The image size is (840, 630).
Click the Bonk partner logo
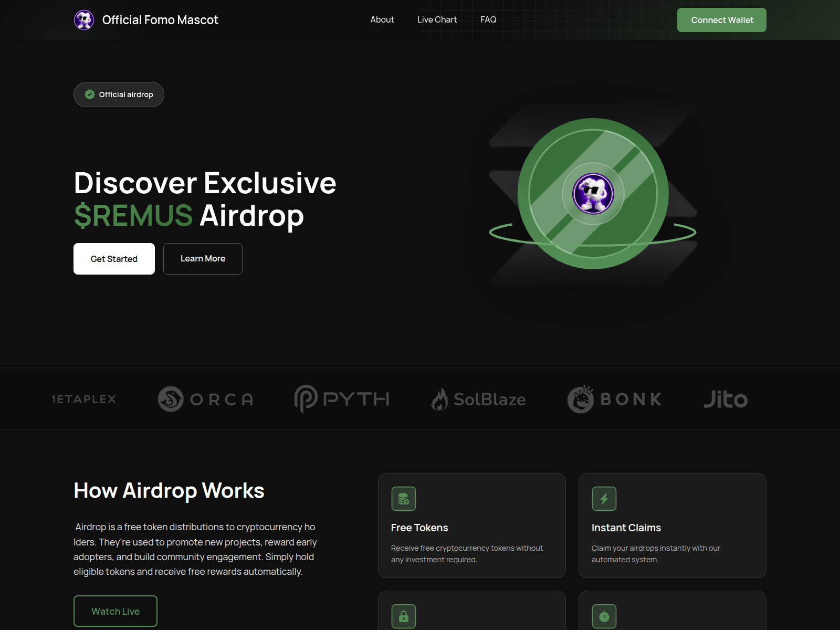[615, 399]
